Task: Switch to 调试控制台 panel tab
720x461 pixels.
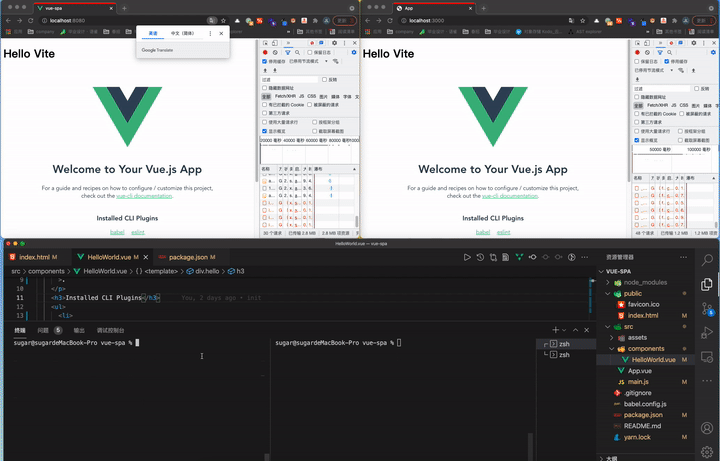Action: [110, 330]
